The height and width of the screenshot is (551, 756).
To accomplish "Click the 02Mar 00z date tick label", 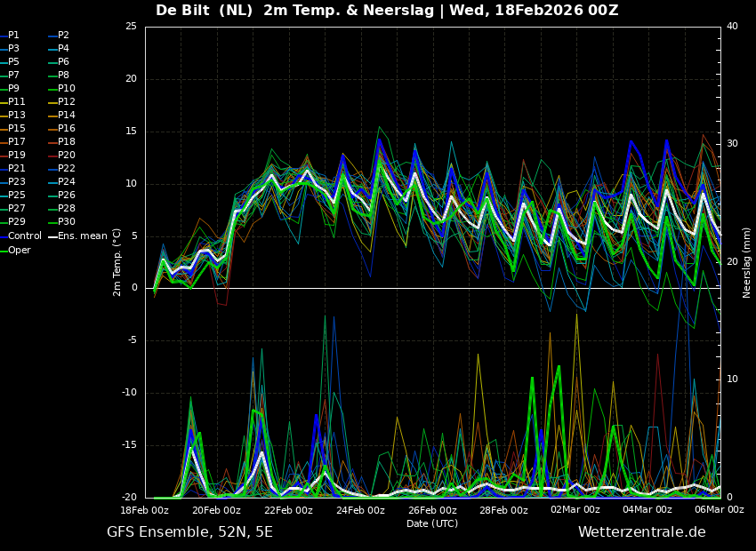I will pyautogui.click(x=575, y=510).
